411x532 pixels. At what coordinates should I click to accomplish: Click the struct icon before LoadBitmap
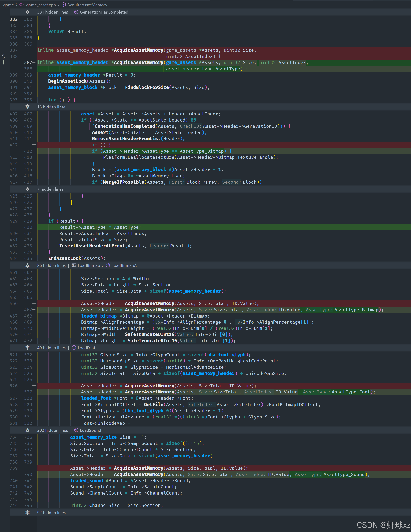[x=74, y=265]
